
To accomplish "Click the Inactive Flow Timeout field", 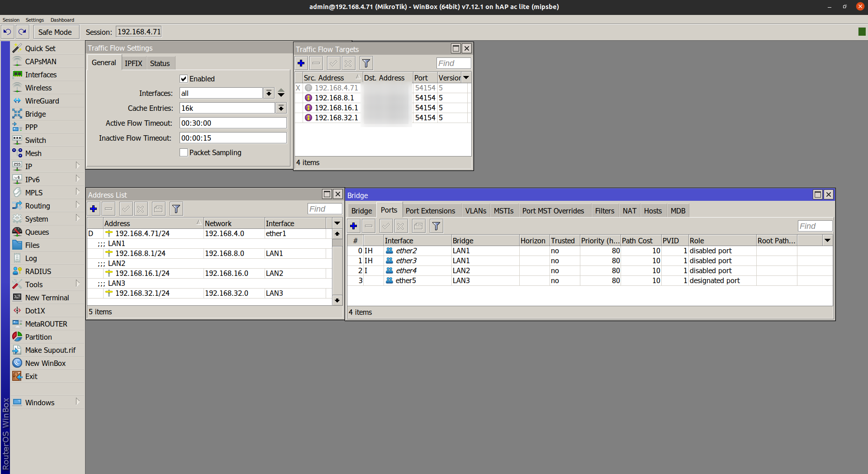I will 233,138.
